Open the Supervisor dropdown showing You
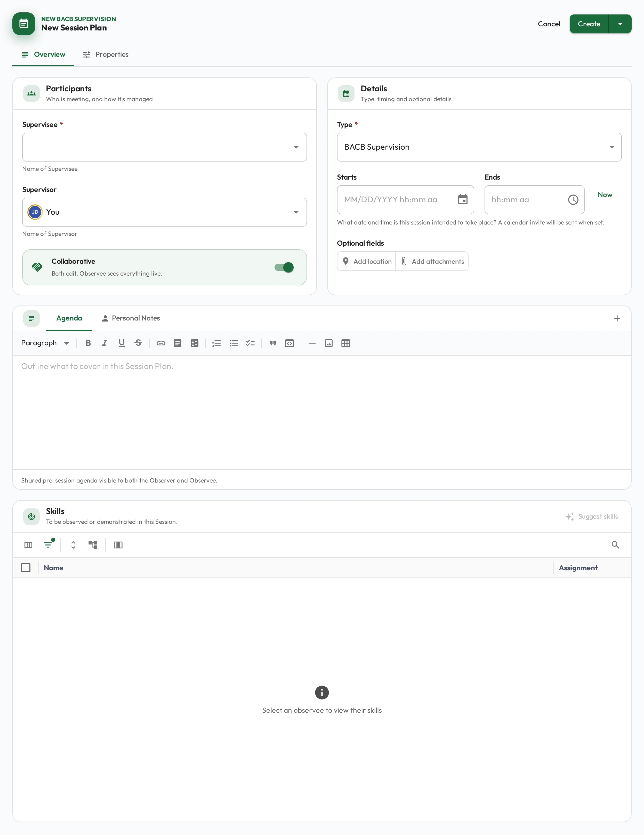 point(164,212)
